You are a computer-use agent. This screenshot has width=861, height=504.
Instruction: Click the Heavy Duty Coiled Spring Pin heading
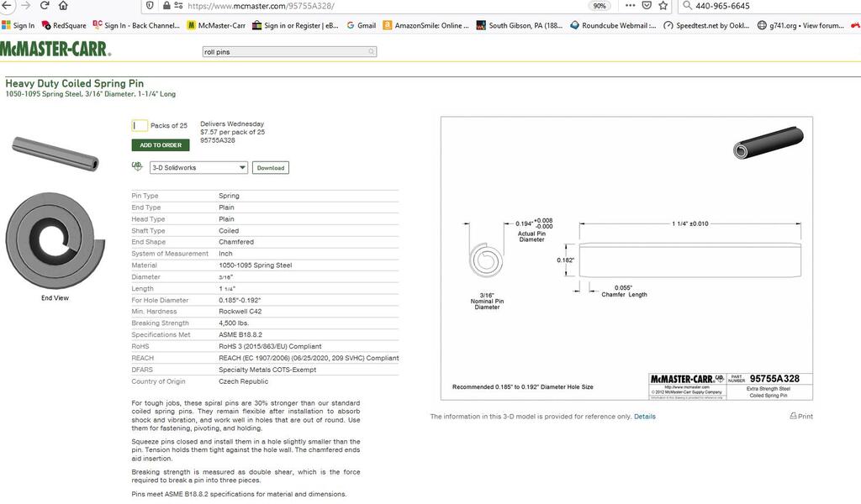75,83
